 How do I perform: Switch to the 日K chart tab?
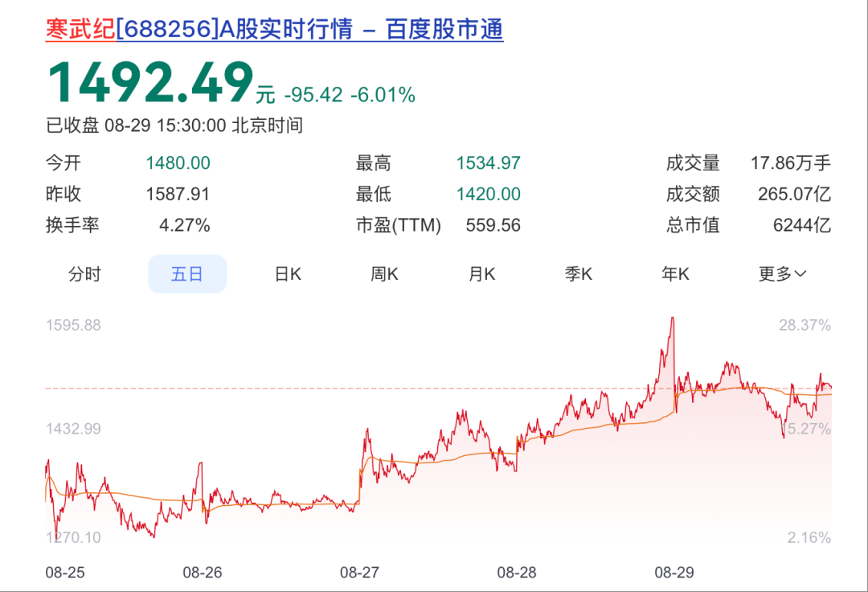pos(288,274)
